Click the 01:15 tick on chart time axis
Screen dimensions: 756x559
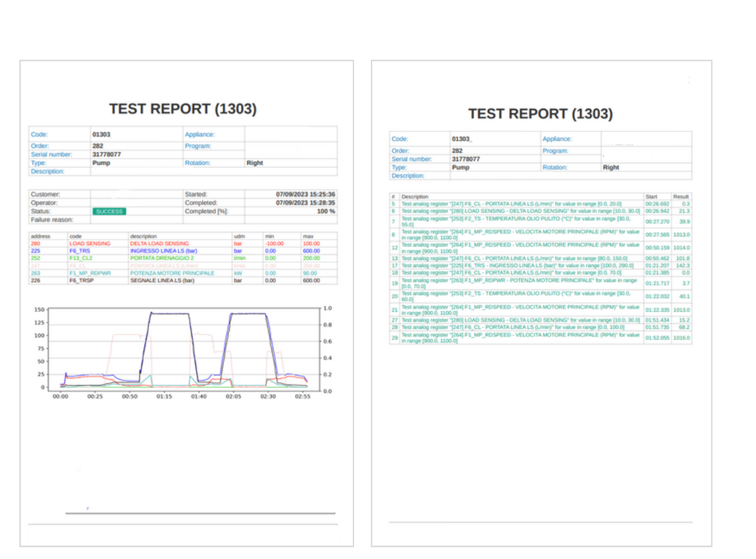(164, 396)
